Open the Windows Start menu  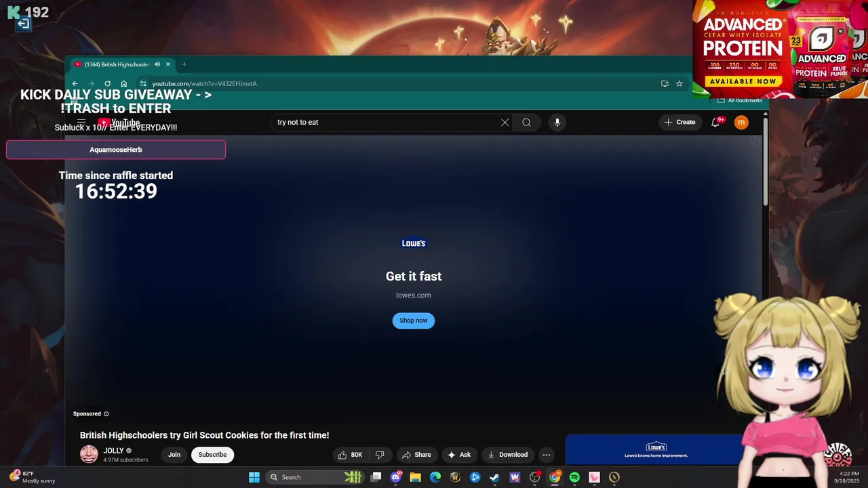tap(254, 477)
